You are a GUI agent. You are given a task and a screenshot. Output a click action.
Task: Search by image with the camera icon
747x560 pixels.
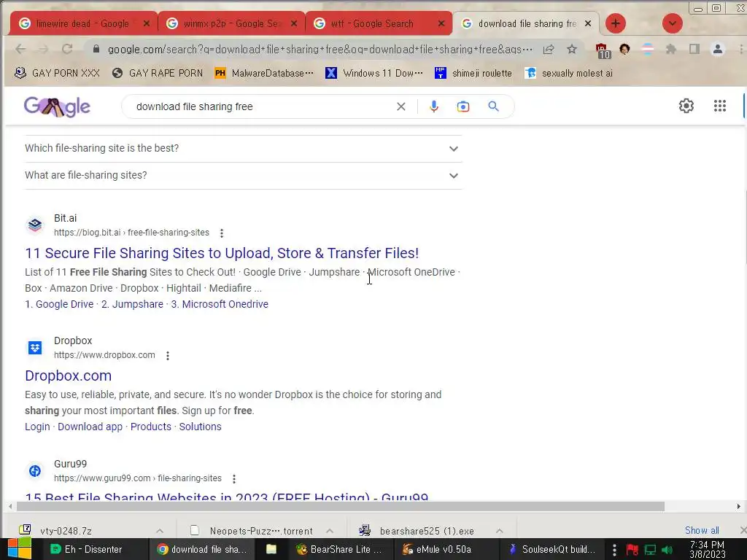[x=463, y=106]
